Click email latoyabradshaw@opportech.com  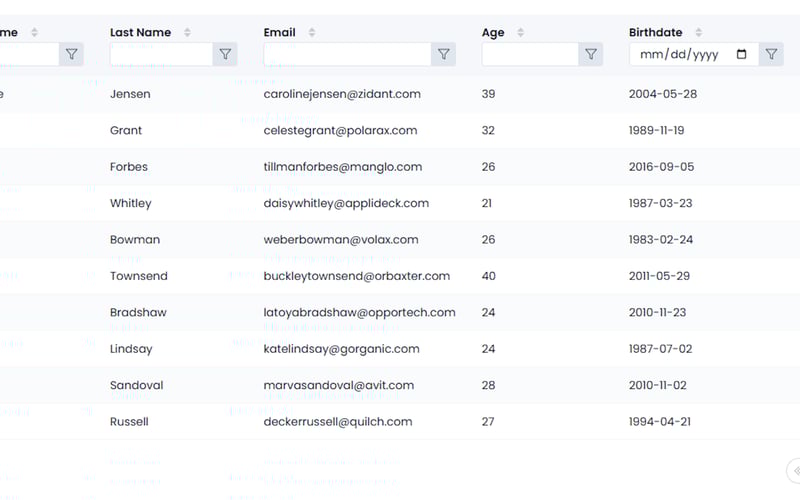click(360, 312)
